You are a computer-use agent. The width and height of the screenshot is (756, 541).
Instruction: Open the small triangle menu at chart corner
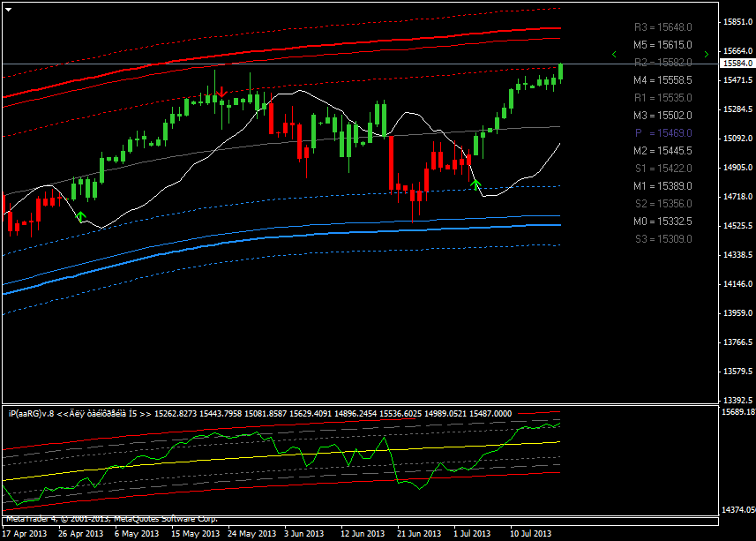pyautogui.click(x=9, y=9)
